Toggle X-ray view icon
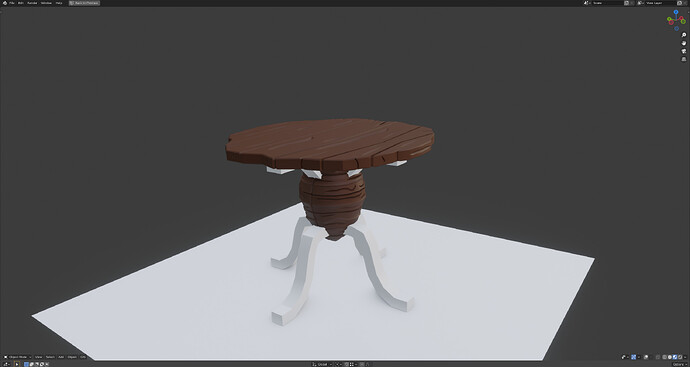The image size is (690, 367). pyautogui.click(x=658, y=357)
